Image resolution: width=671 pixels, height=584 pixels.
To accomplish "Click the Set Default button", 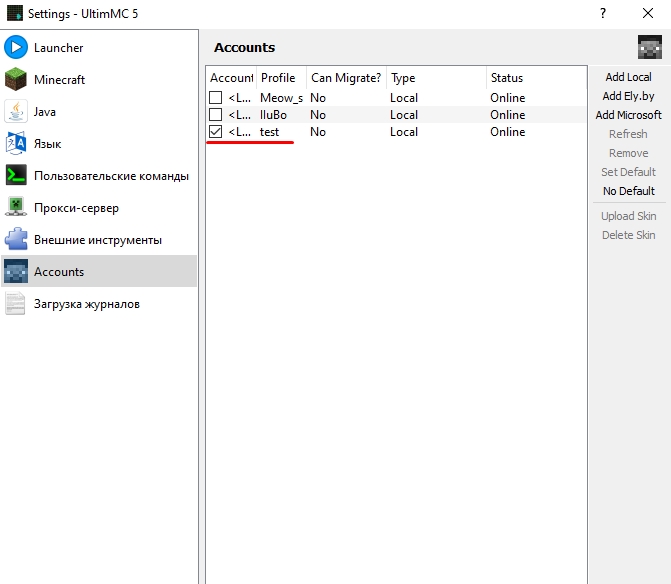I will click(628, 172).
